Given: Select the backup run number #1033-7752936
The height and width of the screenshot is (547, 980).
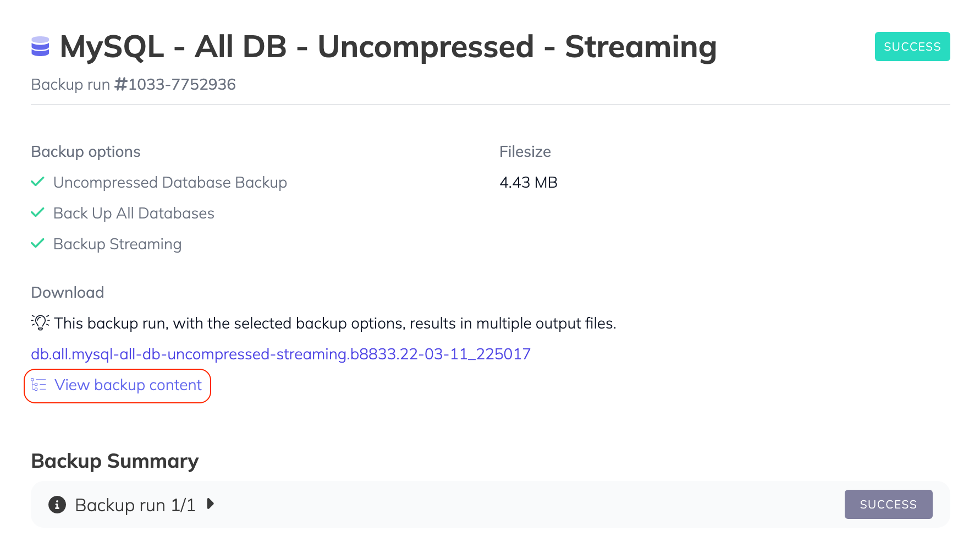Looking at the screenshot, I should (175, 84).
